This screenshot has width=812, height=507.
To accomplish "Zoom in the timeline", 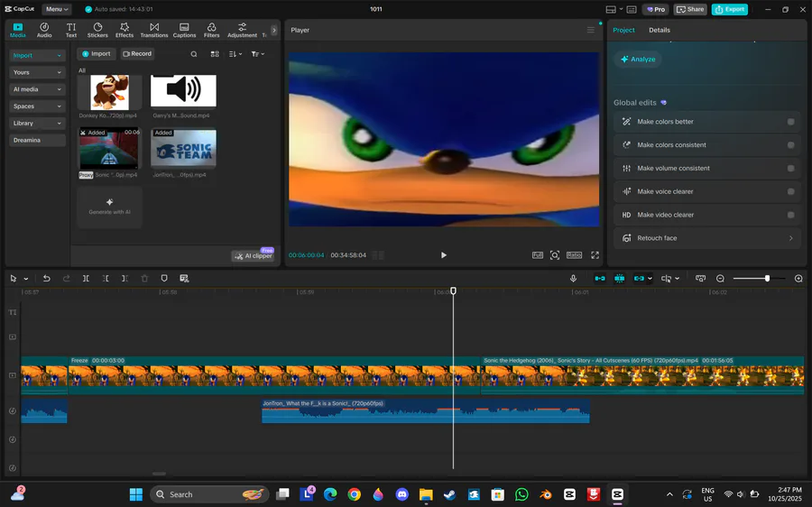I will pos(798,279).
